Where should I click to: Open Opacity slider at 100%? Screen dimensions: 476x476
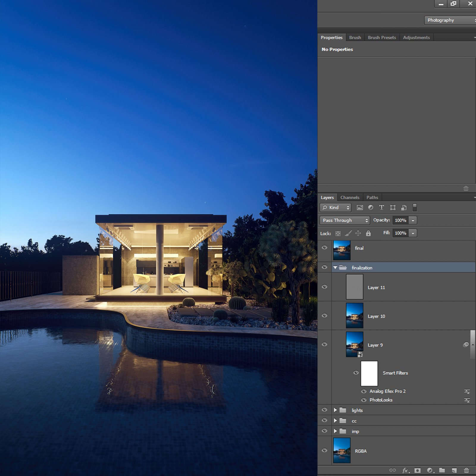pyautogui.click(x=413, y=220)
